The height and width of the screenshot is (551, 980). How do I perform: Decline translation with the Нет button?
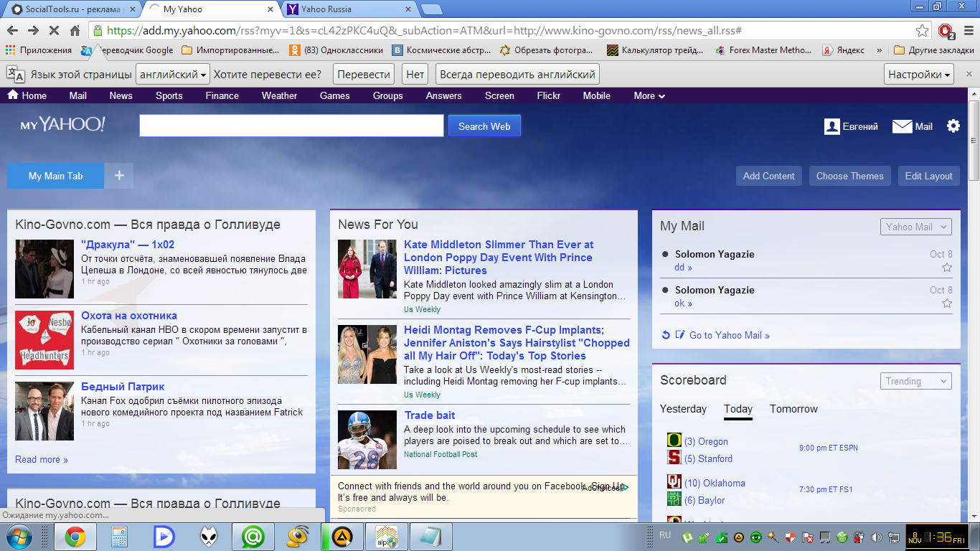tap(415, 75)
